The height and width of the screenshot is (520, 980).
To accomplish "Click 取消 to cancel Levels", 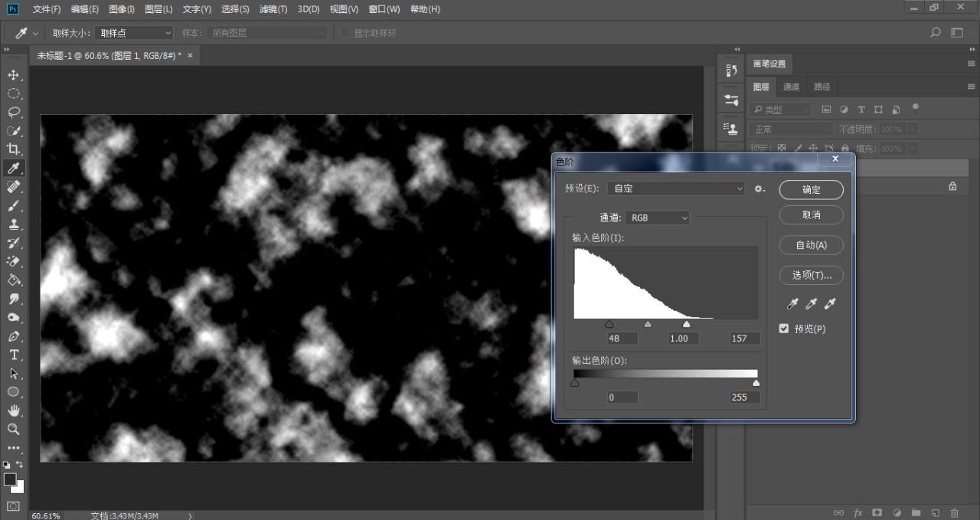I will tap(812, 215).
